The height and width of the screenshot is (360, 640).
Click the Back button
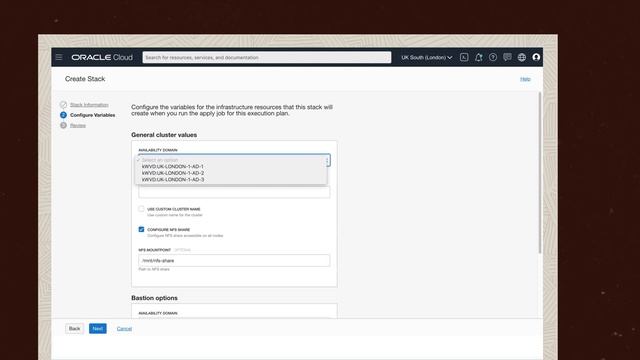74,329
